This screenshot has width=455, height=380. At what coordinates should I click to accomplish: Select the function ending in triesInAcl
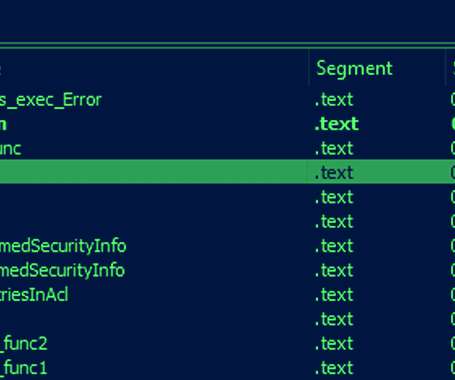pos(227,295)
